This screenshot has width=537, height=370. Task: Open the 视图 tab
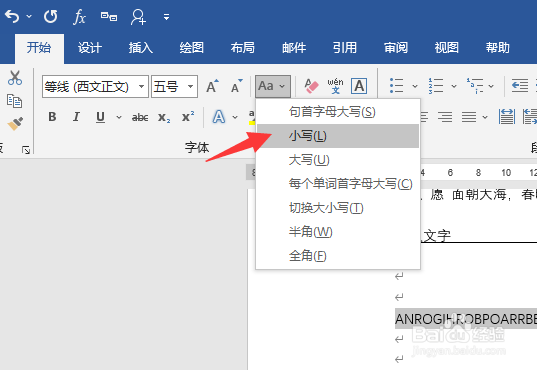click(447, 48)
